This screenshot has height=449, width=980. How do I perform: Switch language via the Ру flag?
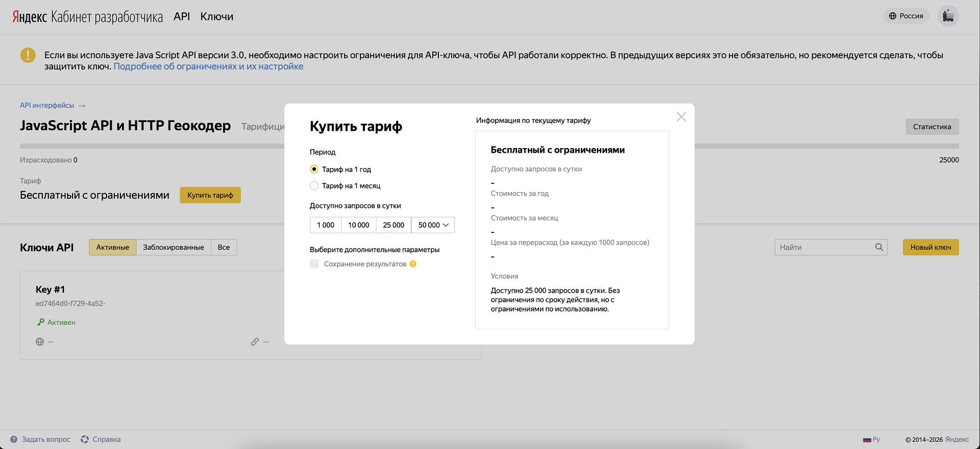(x=871, y=439)
